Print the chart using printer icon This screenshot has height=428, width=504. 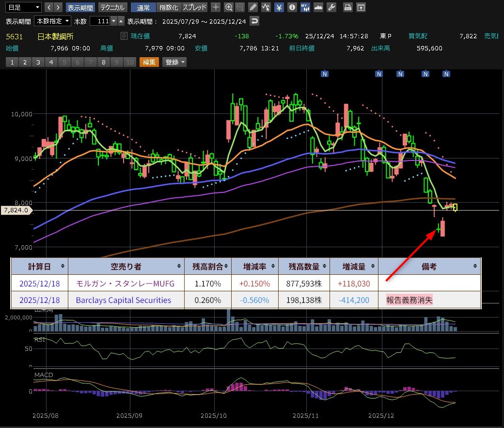click(347, 7)
